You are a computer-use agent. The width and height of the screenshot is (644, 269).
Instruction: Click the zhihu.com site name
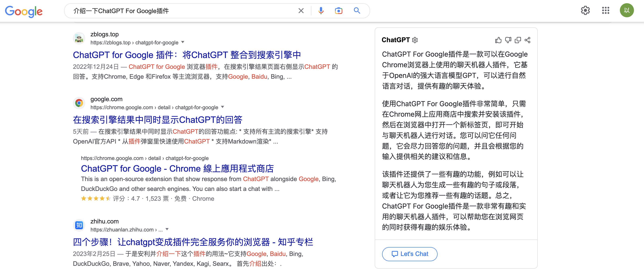point(105,221)
